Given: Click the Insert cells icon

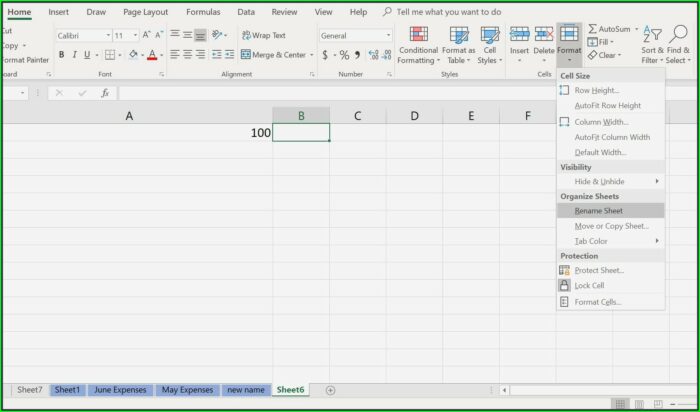Looking at the screenshot, I should (519, 34).
